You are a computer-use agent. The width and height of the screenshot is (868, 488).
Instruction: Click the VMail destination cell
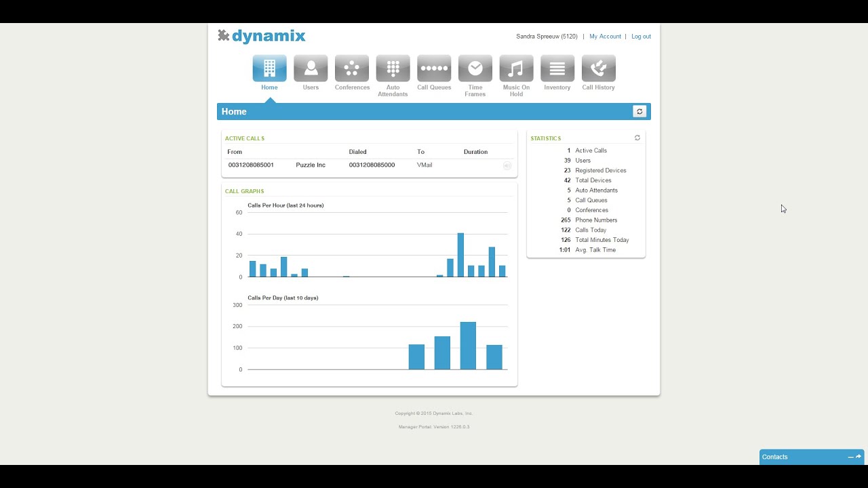[425, 165]
